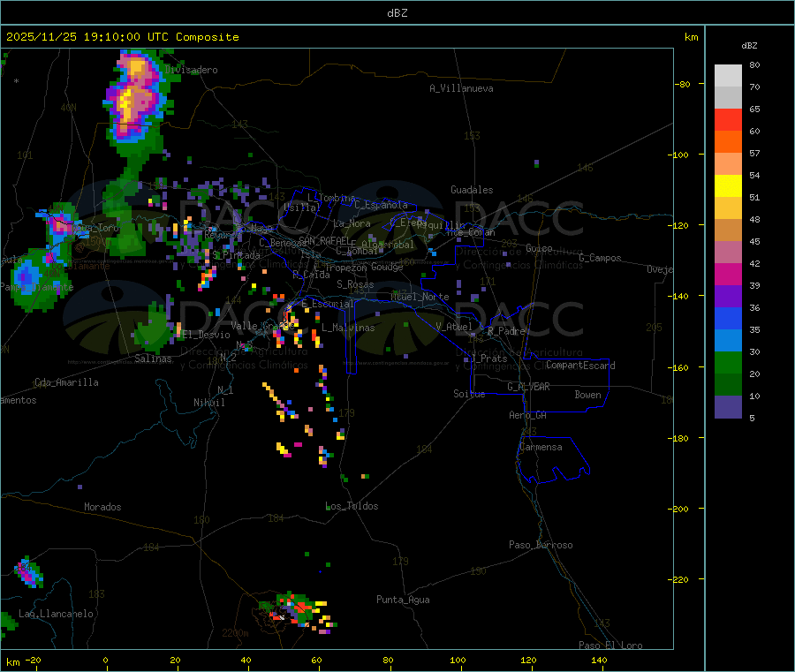Click the slate 5–10 dBZ legend swatch

tap(728, 407)
